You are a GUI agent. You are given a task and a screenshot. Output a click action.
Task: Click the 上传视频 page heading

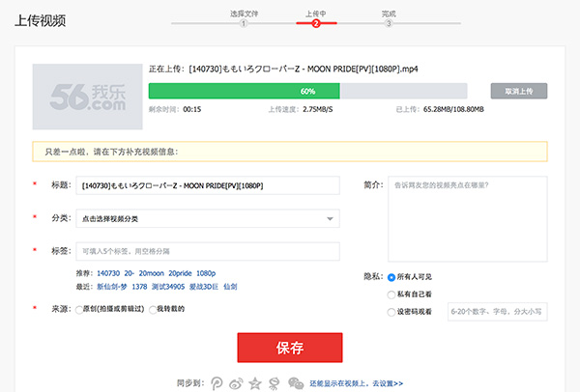(x=41, y=20)
